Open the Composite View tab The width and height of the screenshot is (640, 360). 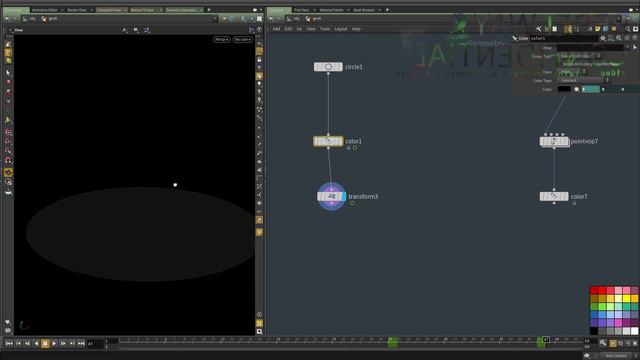pos(109,10)
